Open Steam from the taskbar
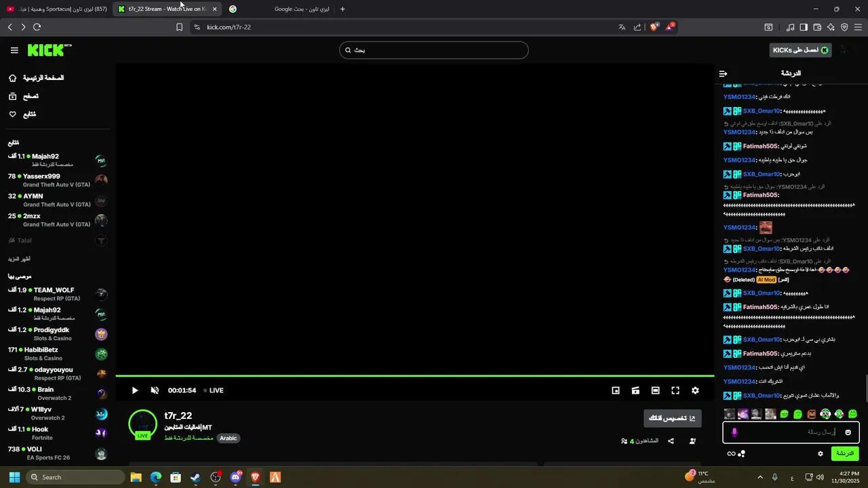 click(195, 477)
